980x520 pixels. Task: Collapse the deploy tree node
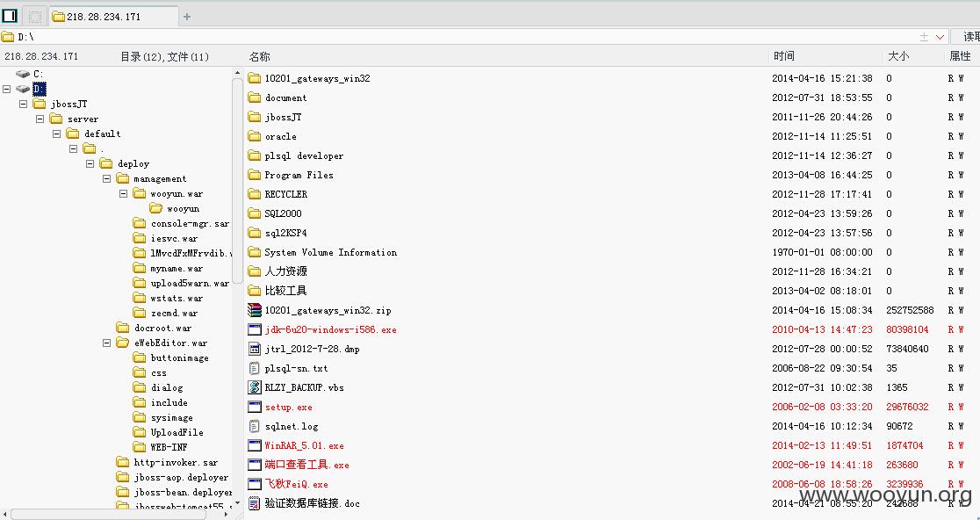tap(90, 163)
